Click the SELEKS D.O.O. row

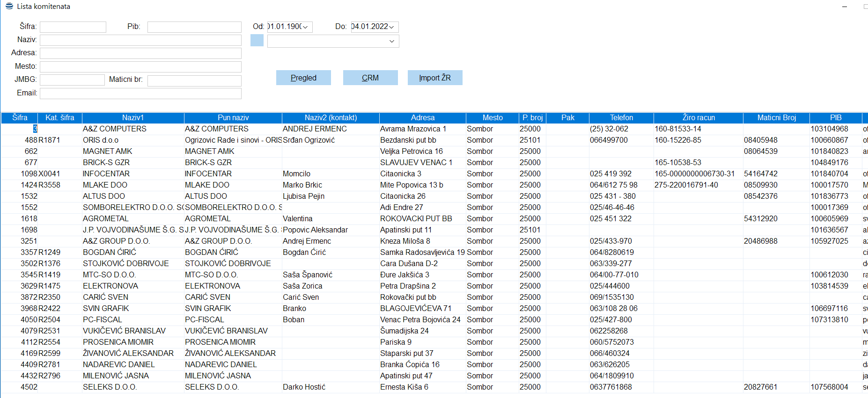click(110, 387)
